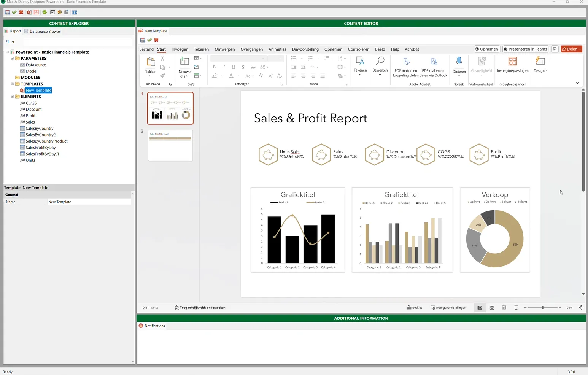This screenshot has width=588, height=375.
Task: Click PDF maken en delen via Outlook icon
Action: pos(434,62)
